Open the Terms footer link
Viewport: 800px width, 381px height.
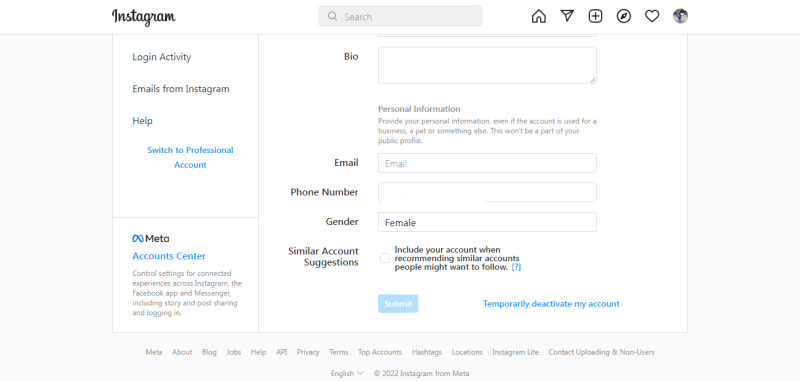click(339, 352)
